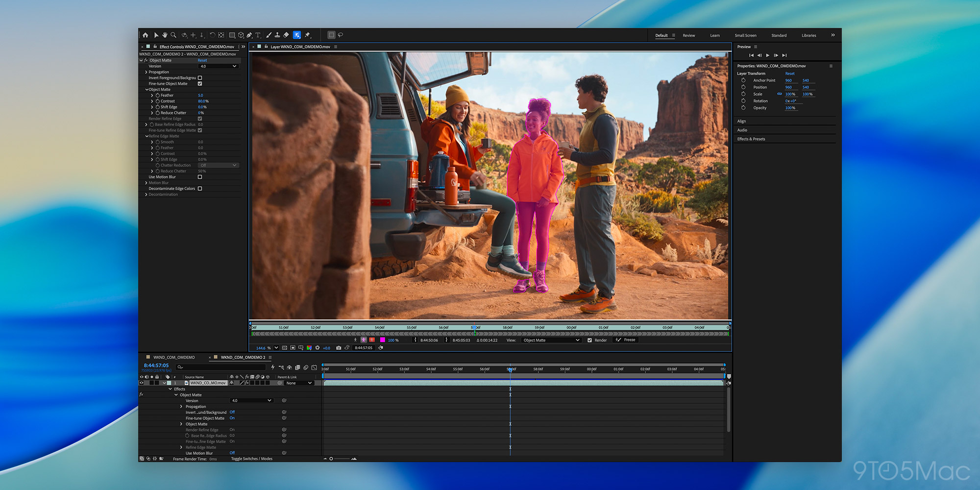
Task: Click Toggle Switches / Modes
Action: click(x=252, y=459)
